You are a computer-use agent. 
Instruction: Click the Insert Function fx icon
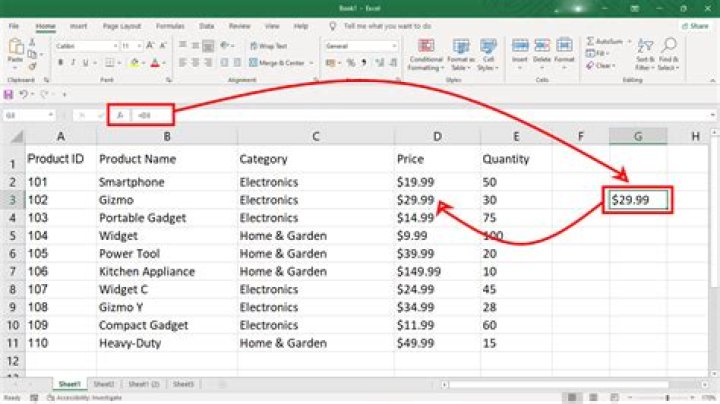click(x=120, y=115)
